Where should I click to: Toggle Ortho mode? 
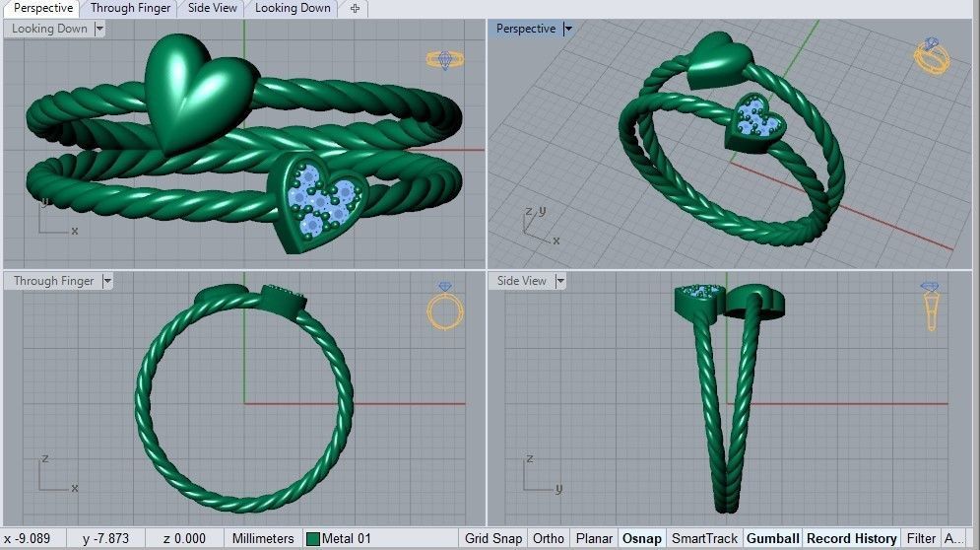click(549, 539)
